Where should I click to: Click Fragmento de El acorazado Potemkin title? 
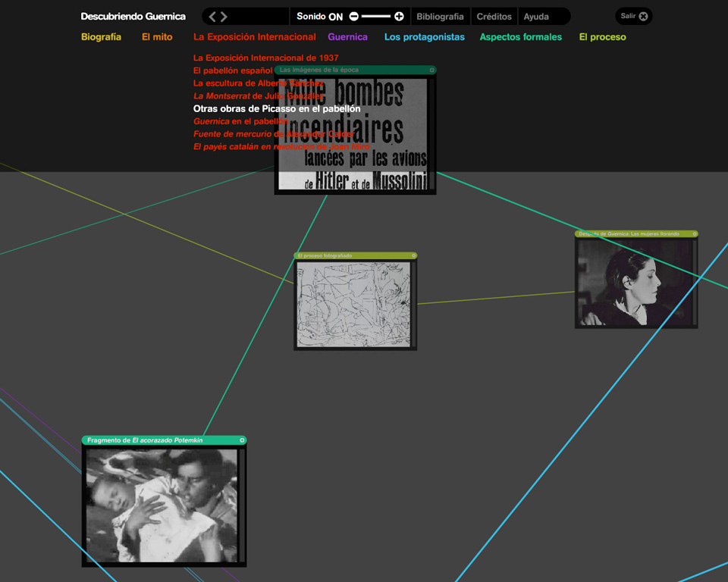click(x=145, y=440)
